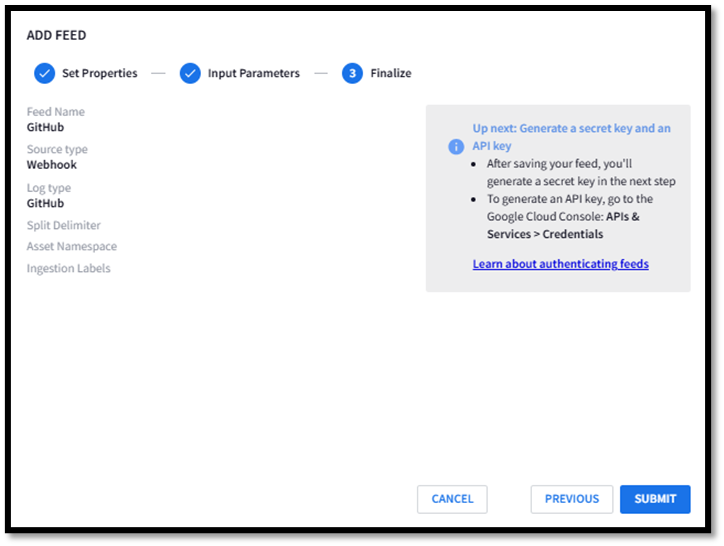The height and width of the screenshot is (546, 724).
Task: Click the Asset Namespace field label
Action: [72, 246]
